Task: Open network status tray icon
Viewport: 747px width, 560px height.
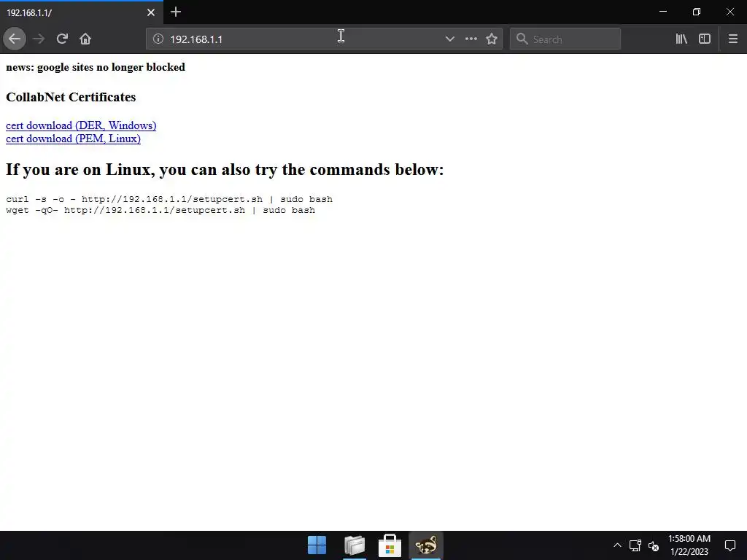Action: tap(635, 545)
